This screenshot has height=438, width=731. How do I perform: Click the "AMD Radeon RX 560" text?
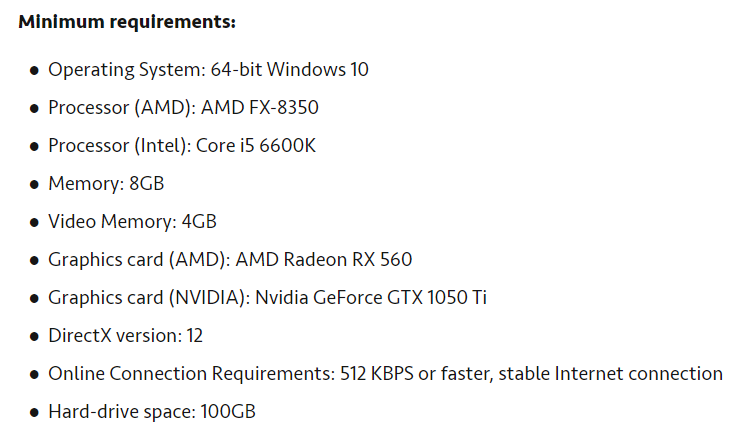click(x=324, y=260)
